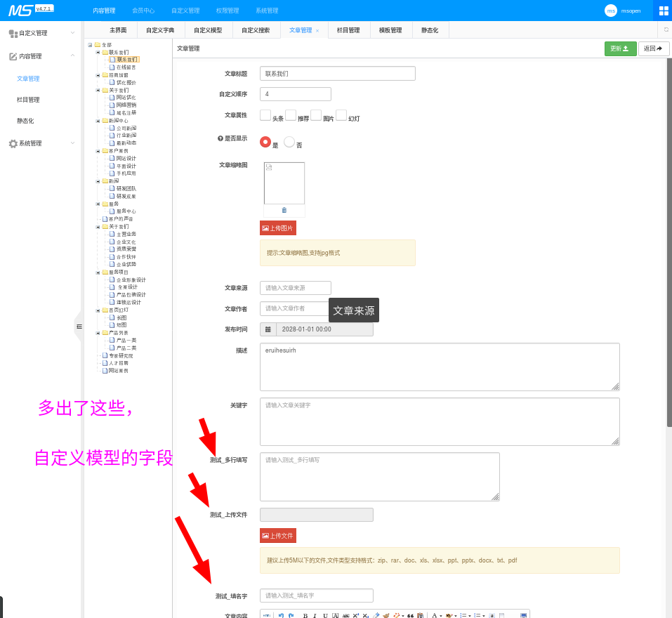This screenshot has height=618, width=672.
Task: Click the blockquote icon in the editor toolbar
Action: click(410, 616)
